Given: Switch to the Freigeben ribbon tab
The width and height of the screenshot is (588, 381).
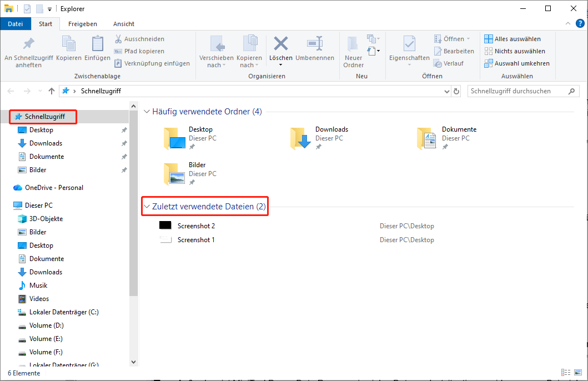Looking at the screenshot, I should pos(83,24).
